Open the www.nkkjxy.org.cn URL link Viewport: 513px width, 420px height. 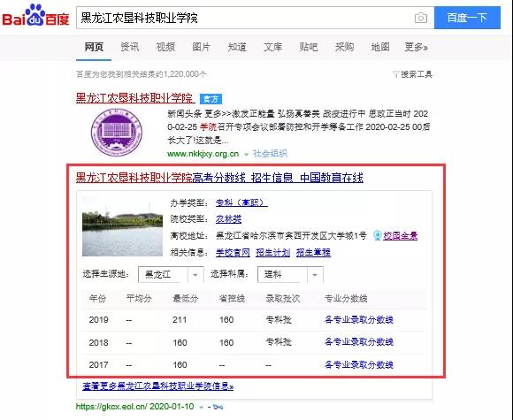203,154
